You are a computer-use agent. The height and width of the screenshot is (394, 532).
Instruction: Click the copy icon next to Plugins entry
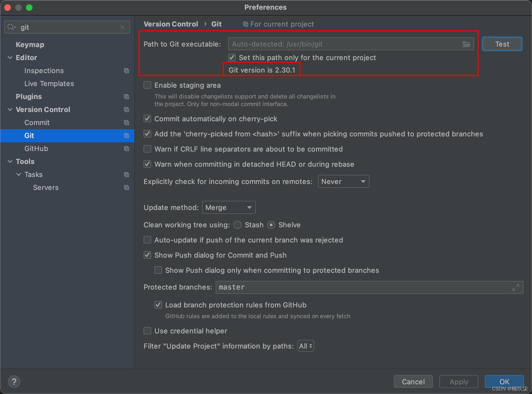[x=126, y=96]
